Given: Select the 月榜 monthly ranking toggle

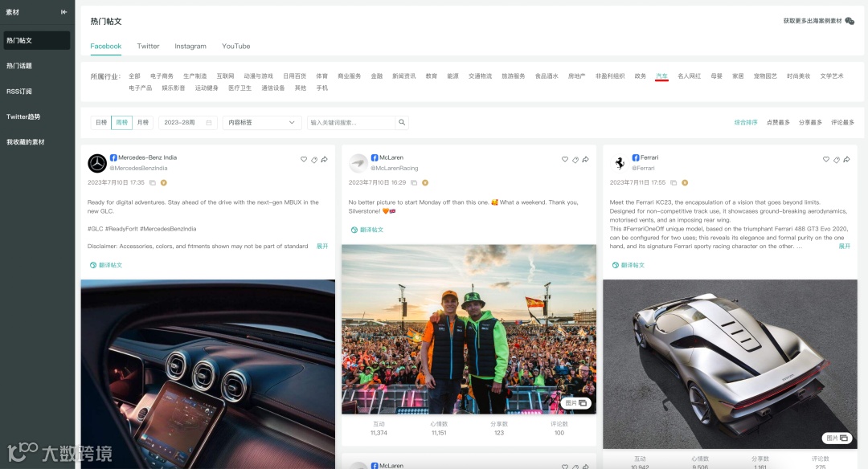Looking at the screenshot, I should [x=143, y=122].
